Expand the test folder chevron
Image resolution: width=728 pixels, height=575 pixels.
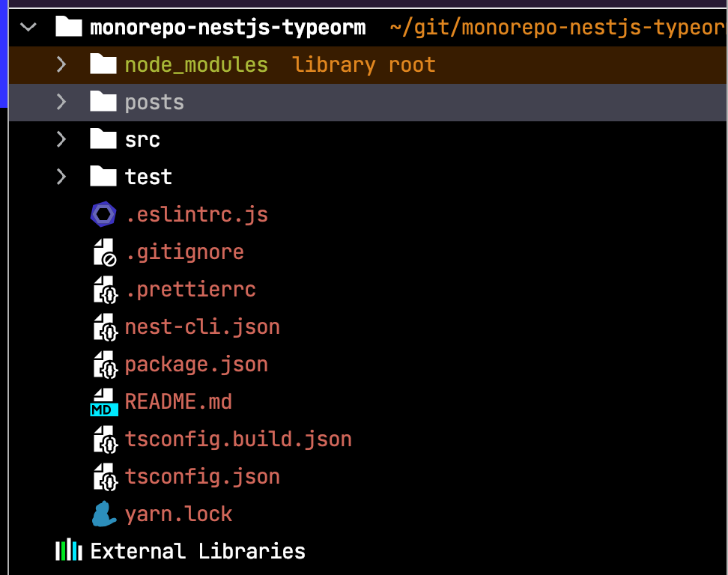[x=61, y=177]
